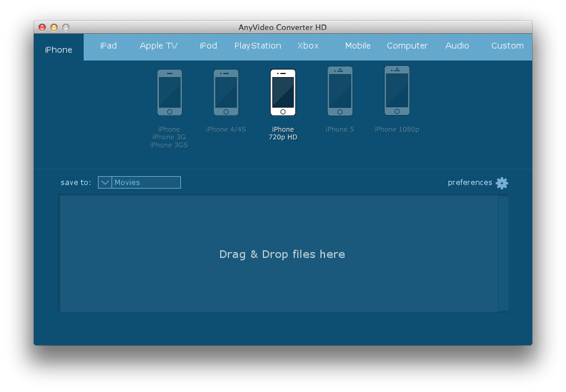Screen dimensions: 566x392
Task: Click the preferences text label
Action: pyautogui.click(x=469, y=183)
